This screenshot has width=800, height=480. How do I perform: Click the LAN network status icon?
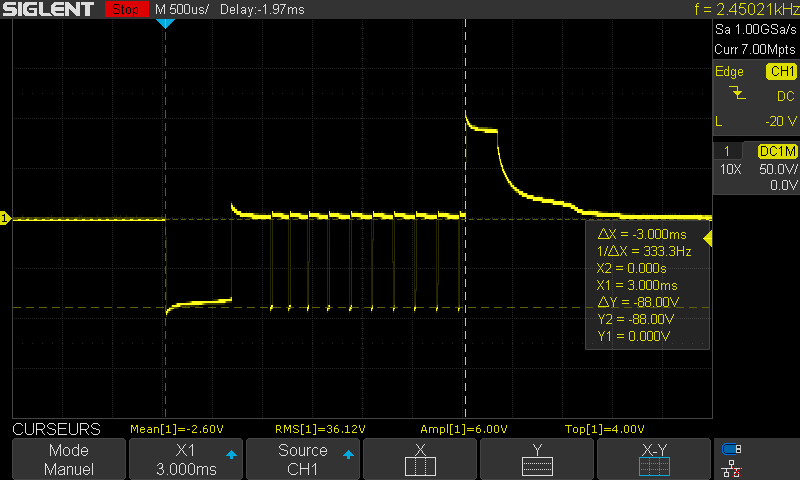(x=733, y=468)
